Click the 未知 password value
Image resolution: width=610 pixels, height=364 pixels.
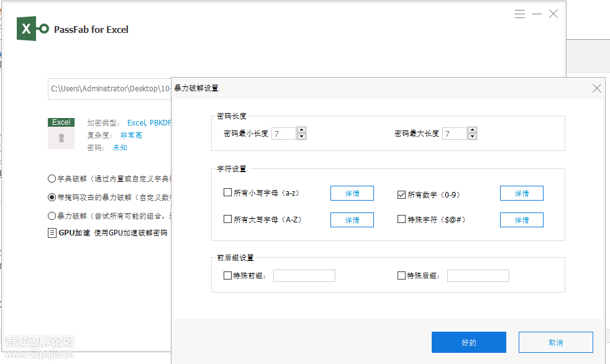pos(120,148)
